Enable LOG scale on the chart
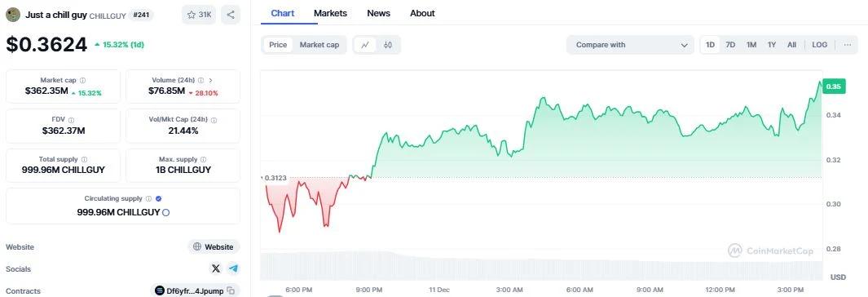 pyautogui.click(x=820, y=45)
